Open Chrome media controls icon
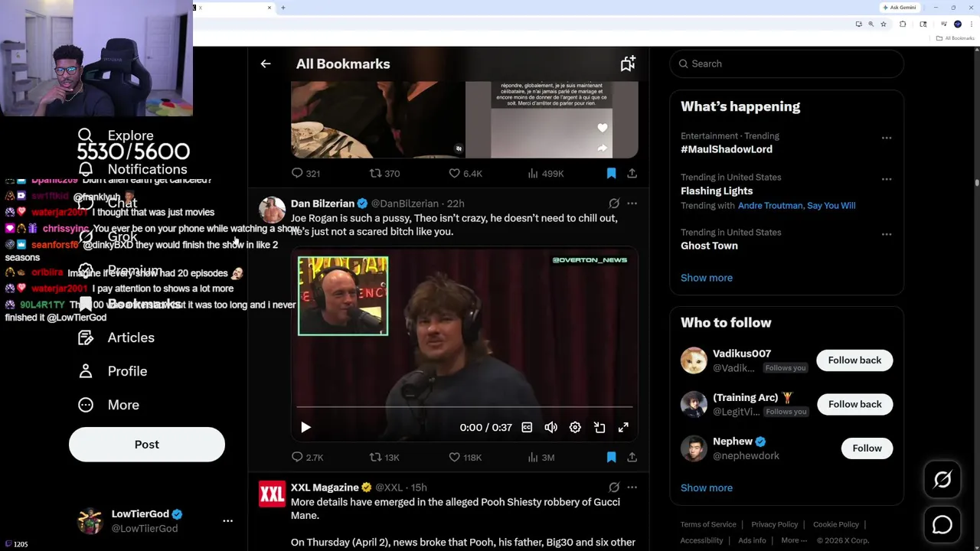Screen dimensions: 980x551 943,24
